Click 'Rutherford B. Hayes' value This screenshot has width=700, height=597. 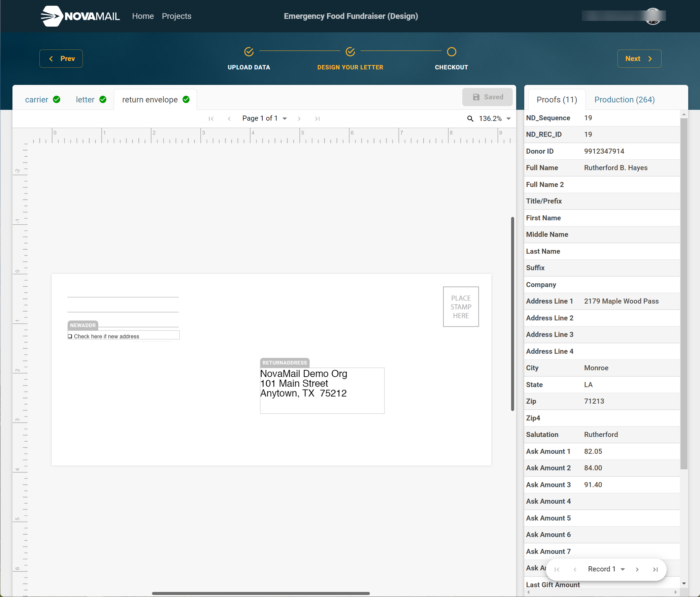pyautogui.click(x=615, y=168)
